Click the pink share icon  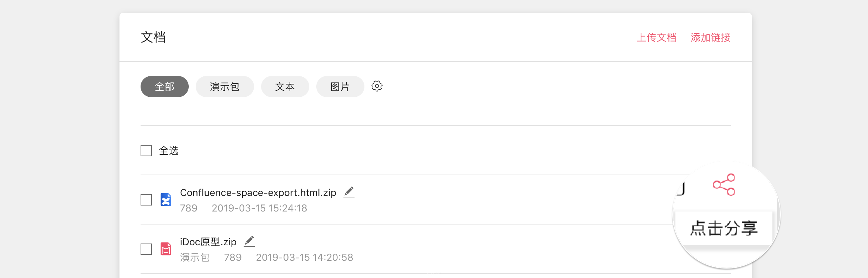point(724,185)
